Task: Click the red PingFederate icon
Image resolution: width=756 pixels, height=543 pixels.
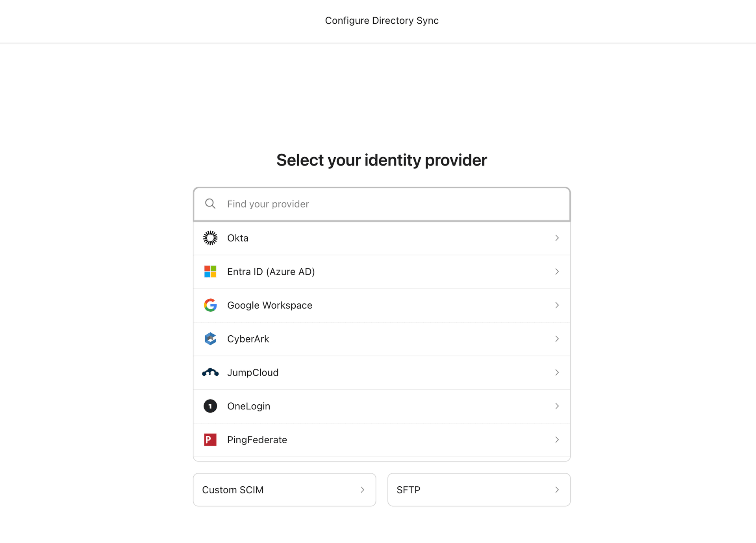Action: click(x=210, y=439)
